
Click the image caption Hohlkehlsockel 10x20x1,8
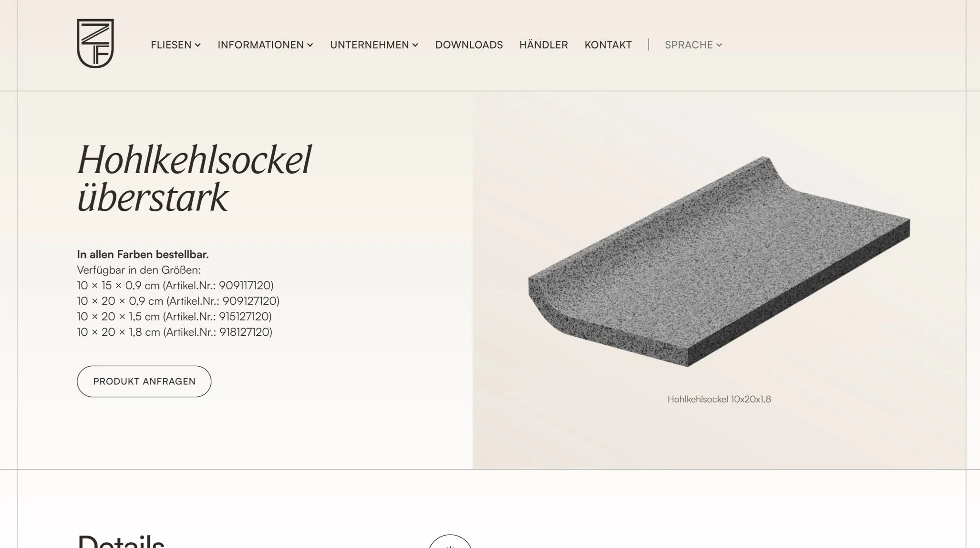coord(719,399)
